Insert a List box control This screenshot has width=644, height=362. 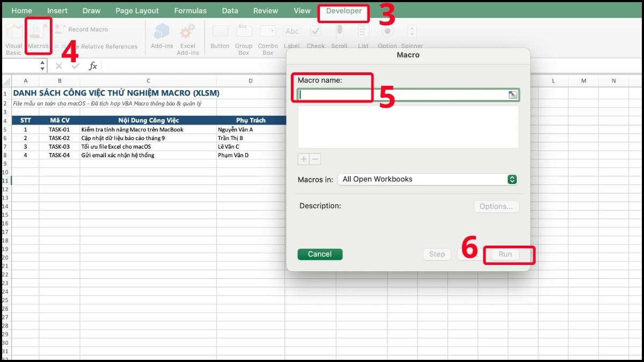(x=363, y=36)
